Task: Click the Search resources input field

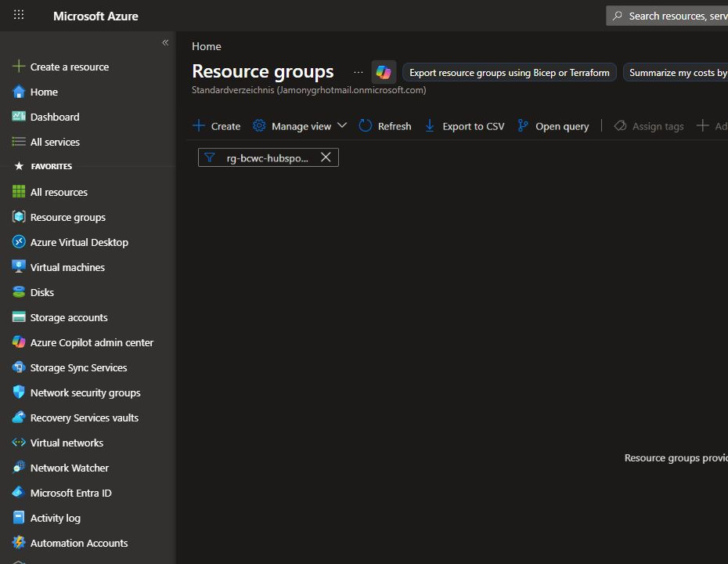Action: coord(667,16)
